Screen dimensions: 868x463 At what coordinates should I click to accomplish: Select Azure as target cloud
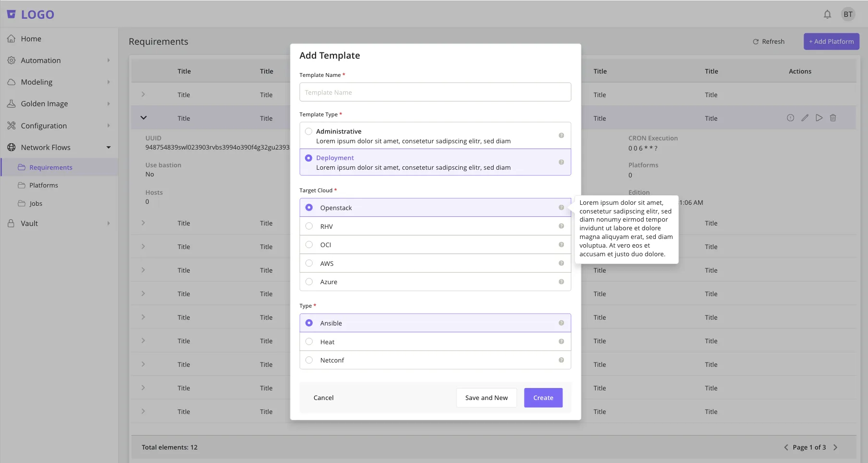coord(309,282)
